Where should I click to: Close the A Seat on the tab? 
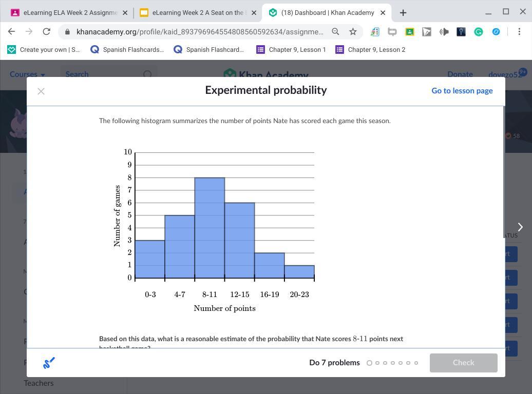pos(254,13)
